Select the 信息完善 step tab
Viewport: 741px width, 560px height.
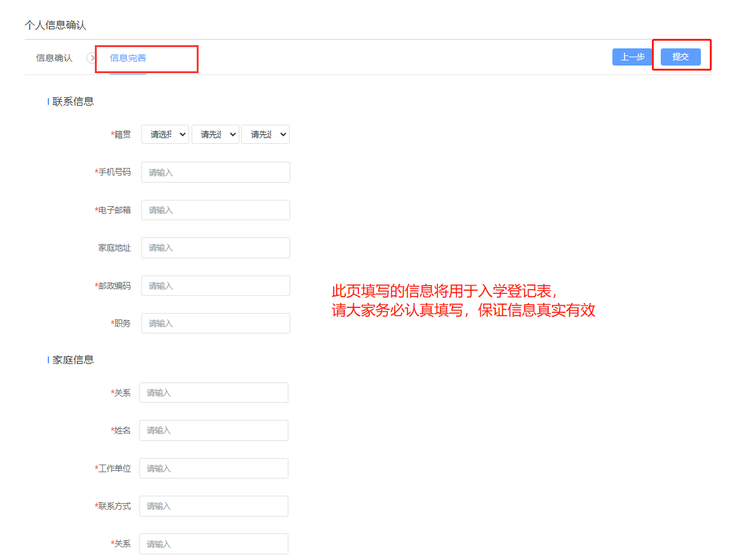point(127,58)
